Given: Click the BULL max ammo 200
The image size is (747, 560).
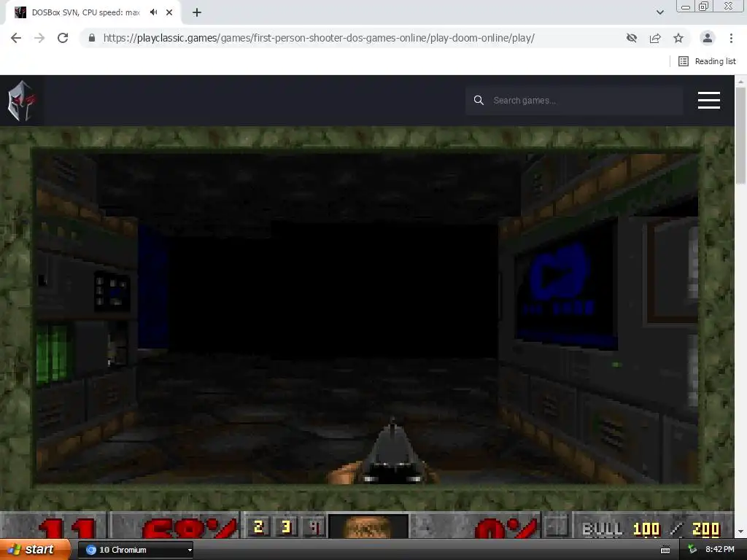Looking at the screenshot, I should (705, 529).
